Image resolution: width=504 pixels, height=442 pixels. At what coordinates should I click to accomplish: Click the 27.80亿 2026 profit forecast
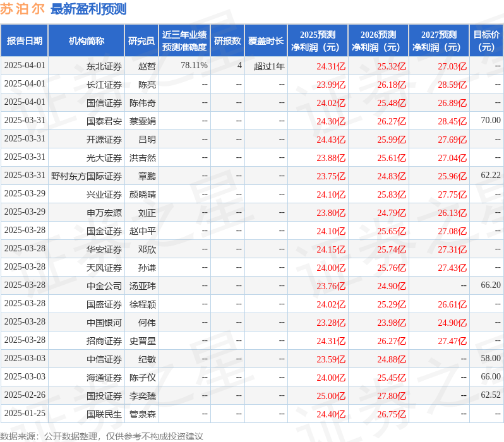[x=392, y=397]
